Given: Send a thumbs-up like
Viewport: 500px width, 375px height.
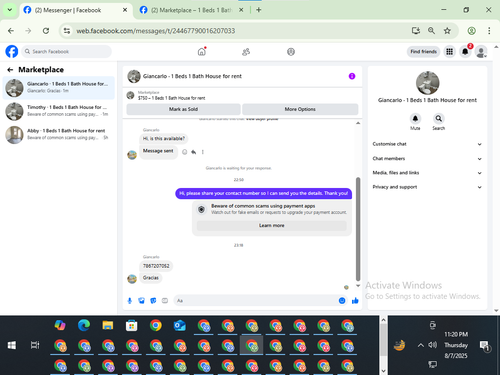Looking at the screenshot, I should coord(355,301).
